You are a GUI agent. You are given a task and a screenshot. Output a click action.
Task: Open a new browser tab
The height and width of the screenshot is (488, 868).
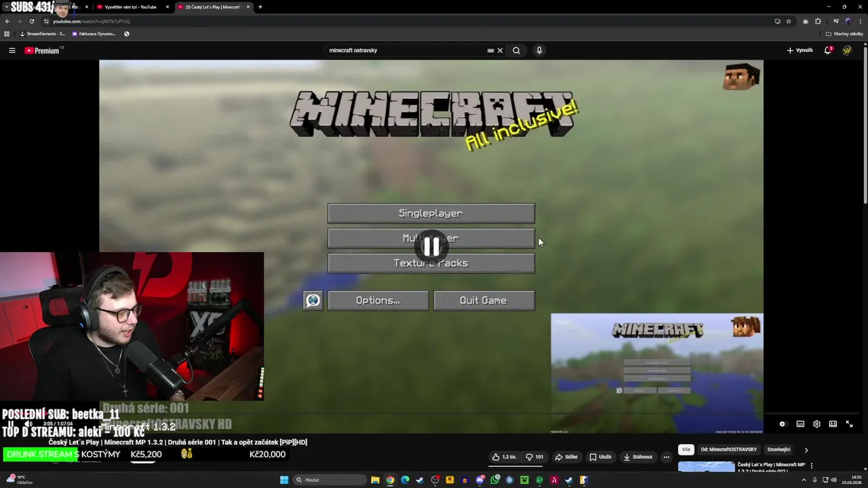click(260, 7)
